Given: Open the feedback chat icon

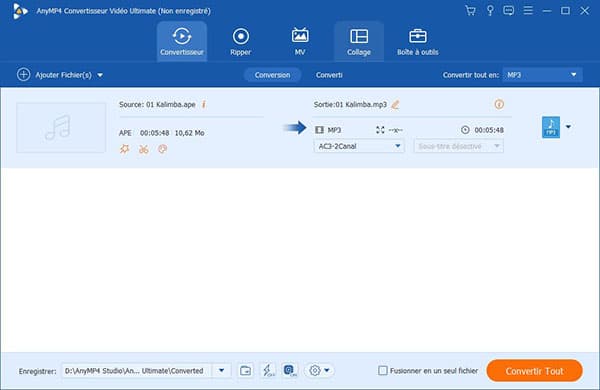Looking at the screenshot, I should pos(509,11).
